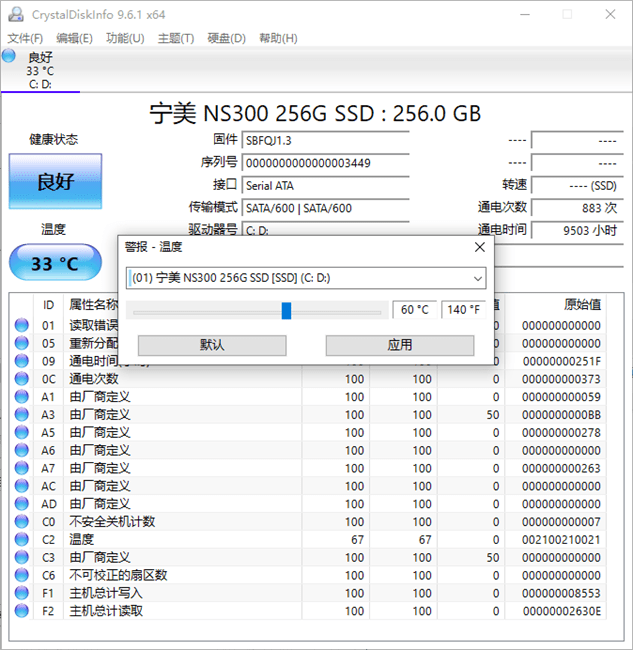Image resolution: width=633 pixels, height=650 pixels.
Task: Click the 33 °C temperature indicator
Action: (x=55, y=264)
